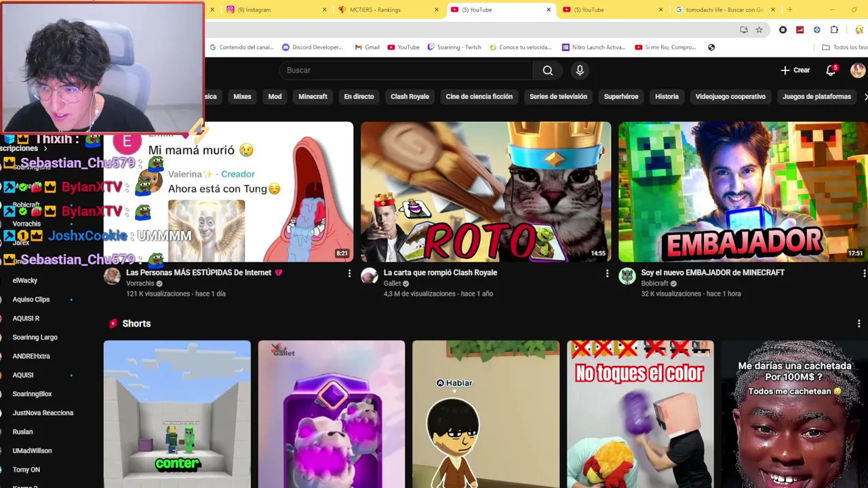Open Bobicraft channel avatar

(627, 276)
